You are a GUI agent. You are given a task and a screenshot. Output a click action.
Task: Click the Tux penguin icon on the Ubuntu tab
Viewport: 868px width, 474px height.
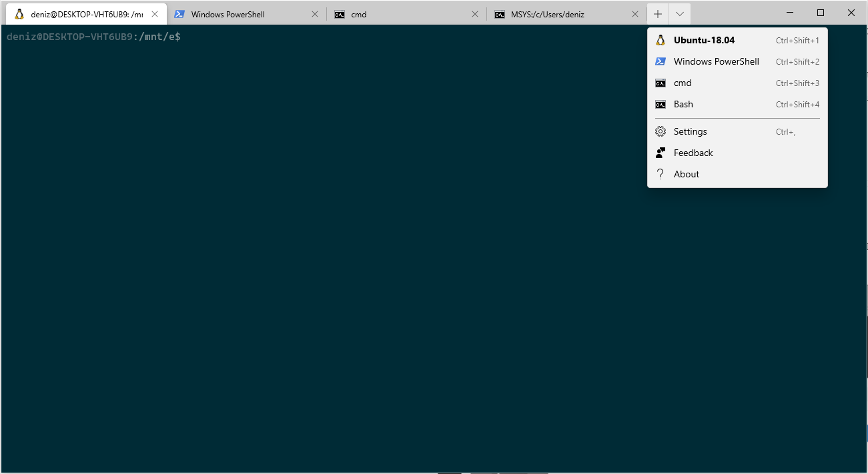19,14
